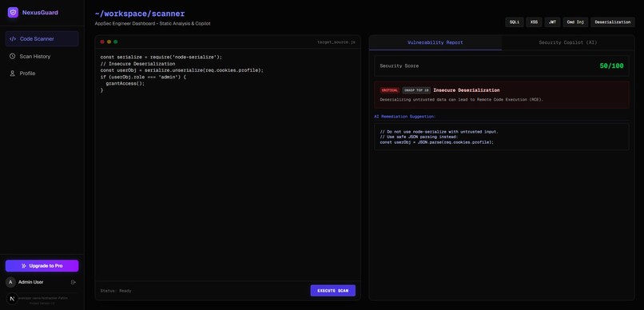Click the NexusGuard shield logo icon
Screen dimensions: 644x310
pos(13,12)
